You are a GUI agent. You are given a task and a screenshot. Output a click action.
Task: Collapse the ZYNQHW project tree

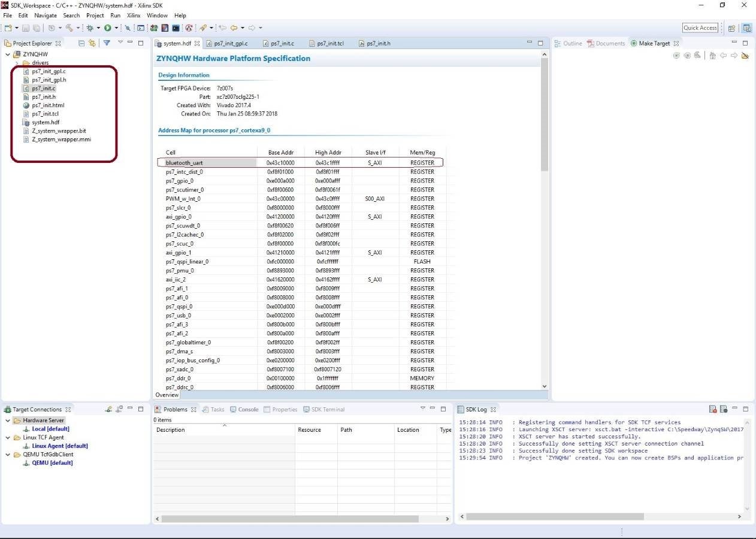pos(8,54)
